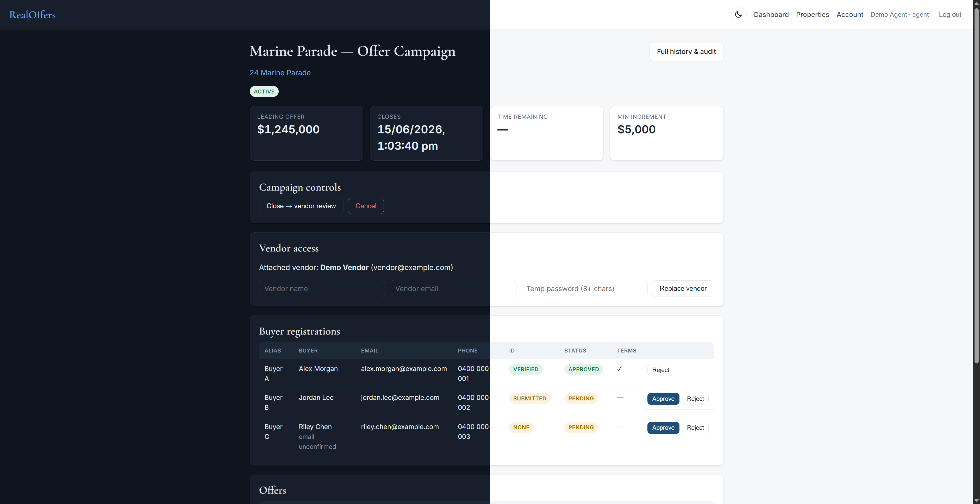The height and width of the screenshot is (504, 980).
Task: Follow the 24 Marine Parade property link
Action: point(280,73)
